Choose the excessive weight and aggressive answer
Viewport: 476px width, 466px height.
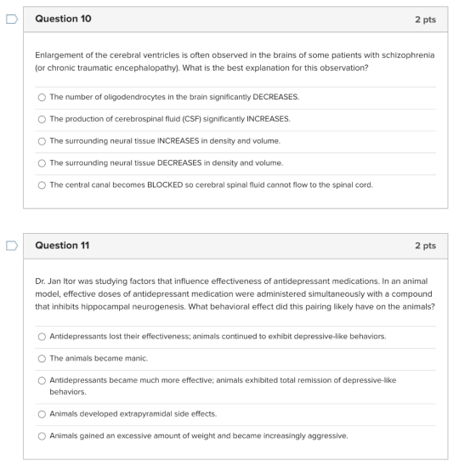(x=42, y=436)
